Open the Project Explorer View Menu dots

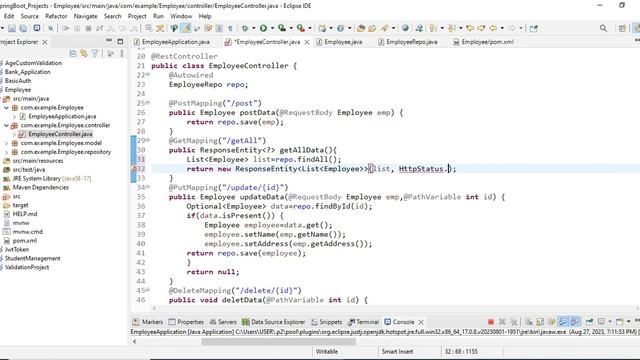122,53
